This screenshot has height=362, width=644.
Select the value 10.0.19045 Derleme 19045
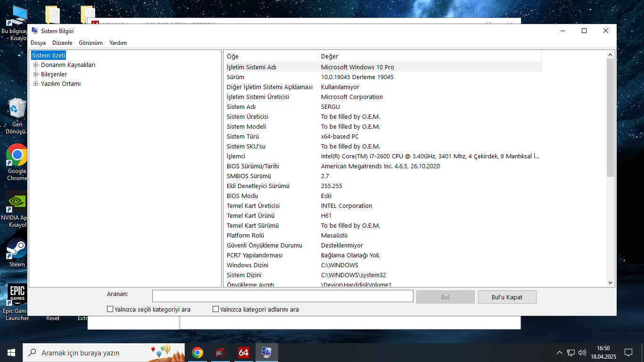pos(357,77)
